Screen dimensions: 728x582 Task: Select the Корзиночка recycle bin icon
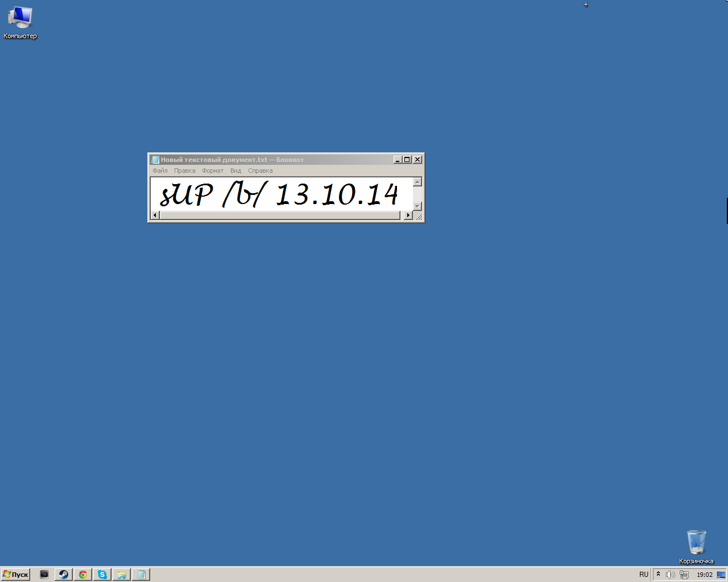coord(696,547)
